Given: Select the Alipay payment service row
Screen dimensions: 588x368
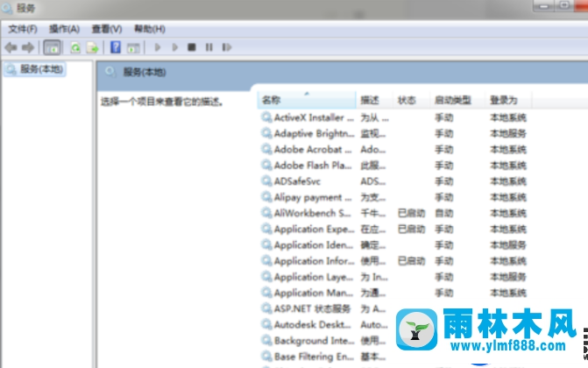Looking at the screenshot, I should coord(393,197).
